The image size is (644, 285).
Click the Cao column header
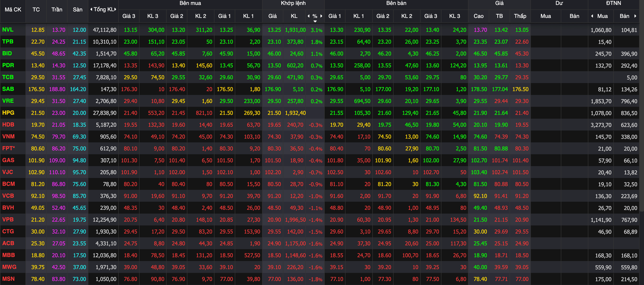point(479,16)
